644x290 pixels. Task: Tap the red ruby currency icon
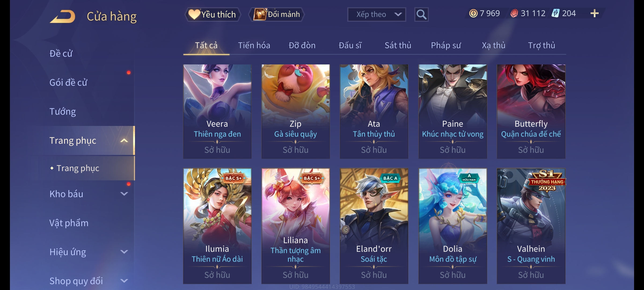[514, 13]
